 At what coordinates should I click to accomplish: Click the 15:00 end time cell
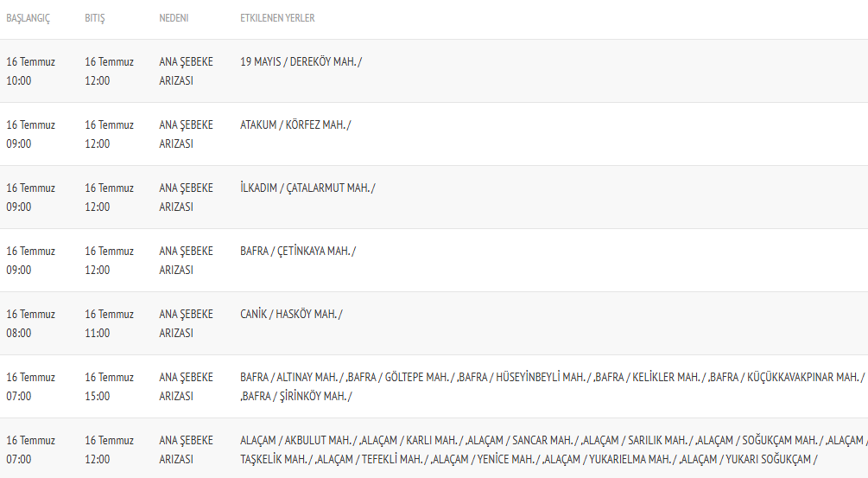98,396
